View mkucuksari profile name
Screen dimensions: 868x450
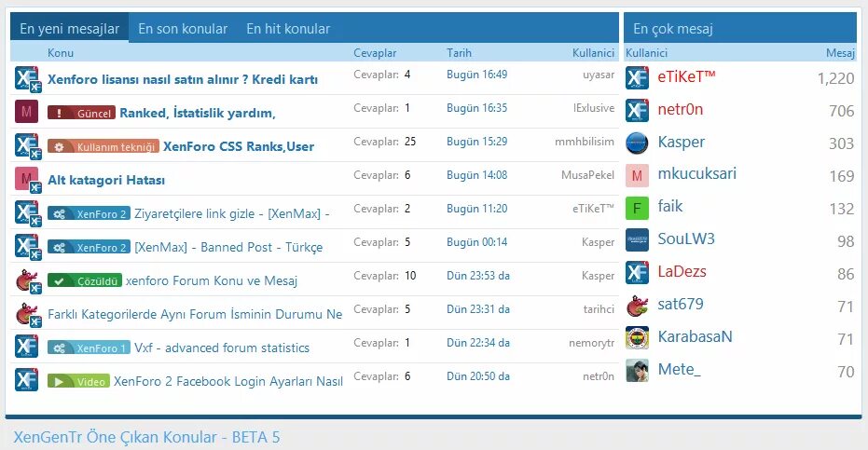pos(697,174)
